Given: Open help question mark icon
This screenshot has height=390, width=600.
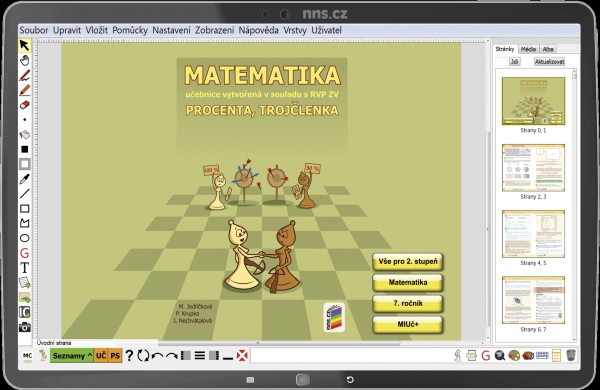Looking at the screenshot, I should (x=129, y=356).
